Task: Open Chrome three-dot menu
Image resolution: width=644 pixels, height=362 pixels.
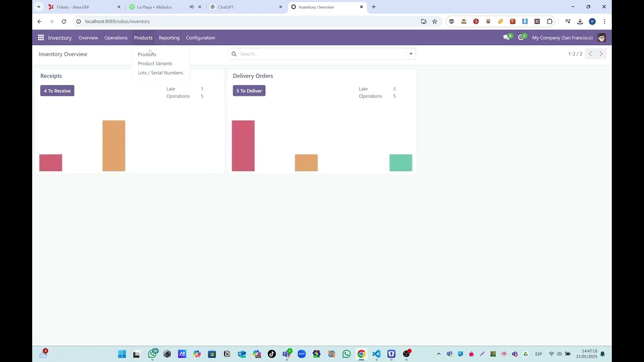Action: 604,22
